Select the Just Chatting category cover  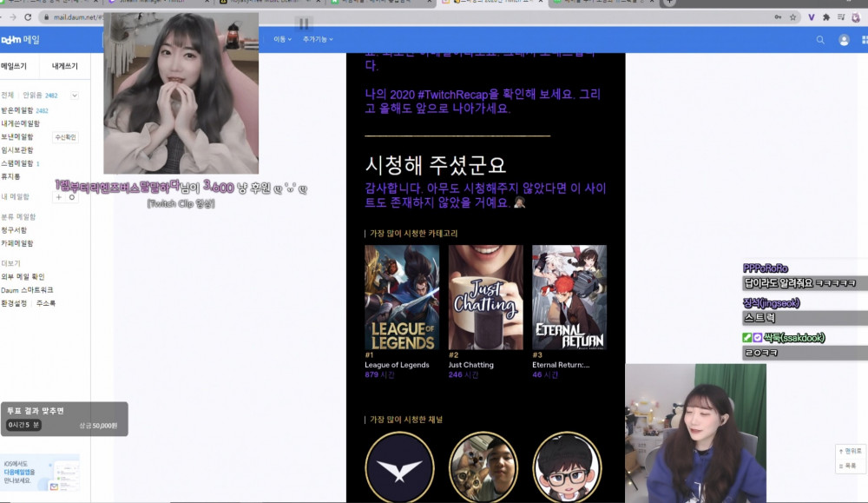point(485,297)
